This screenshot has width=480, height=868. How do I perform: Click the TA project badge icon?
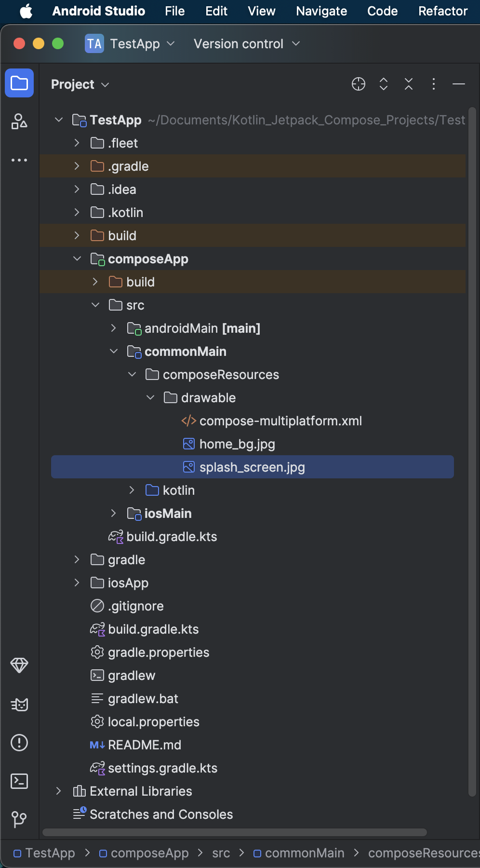tap(94, 44)
